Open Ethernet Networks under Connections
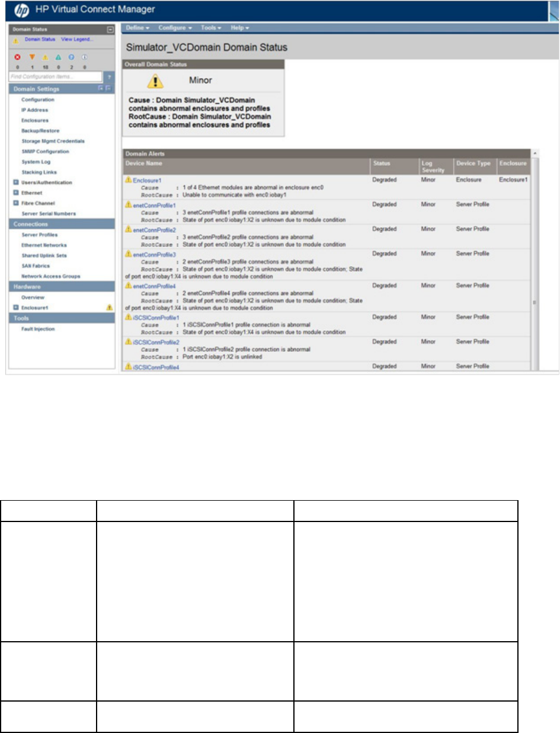Viewport: 560px width, 733px height. (44, 245)
